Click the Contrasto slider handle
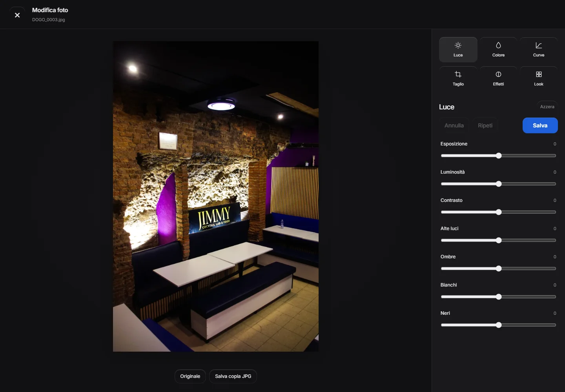This screenshot has width=565, height=392. [499, 212]
